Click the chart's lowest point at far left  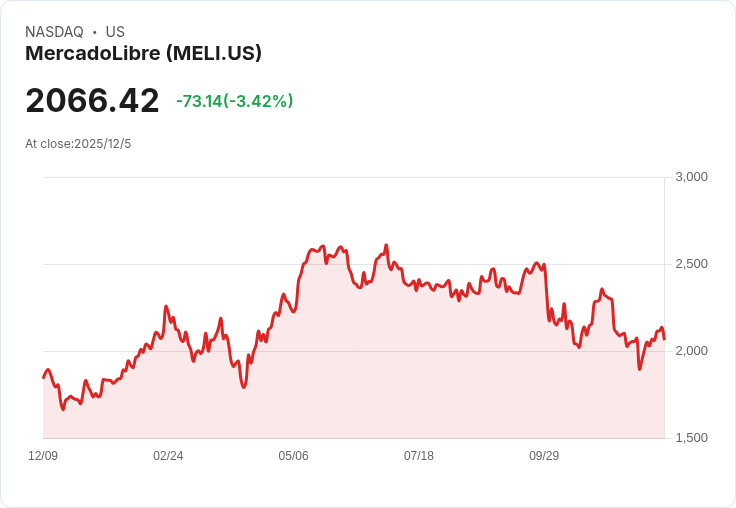[63, 409]
